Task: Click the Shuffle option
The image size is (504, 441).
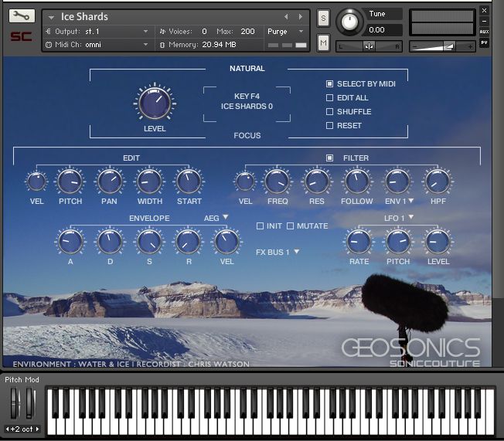Action: tap(330, 111)
